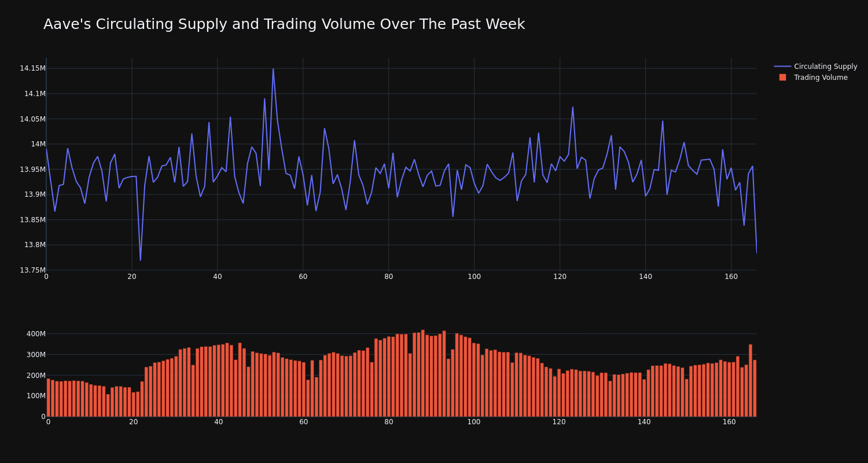Screen dimensions: 868x463
Task: Click the supply chart x-axis label 60
Action: click(303, 277)
